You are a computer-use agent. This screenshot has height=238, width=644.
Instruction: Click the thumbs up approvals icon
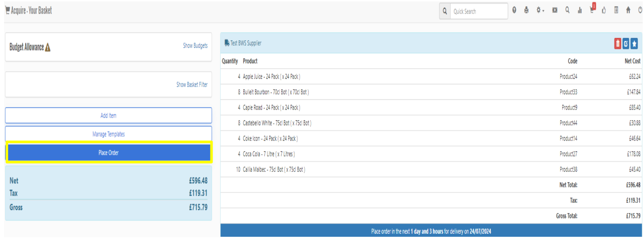tap(604, 11)
